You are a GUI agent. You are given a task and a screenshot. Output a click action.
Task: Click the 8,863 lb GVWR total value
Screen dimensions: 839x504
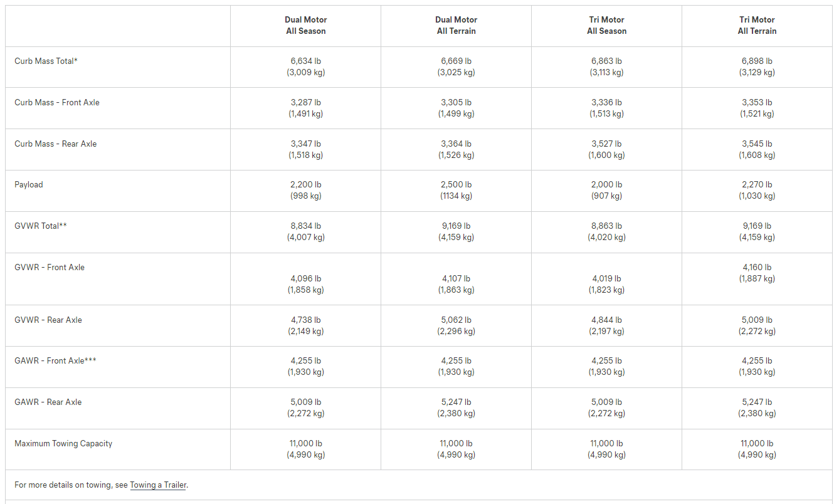[x=606, y=226]
